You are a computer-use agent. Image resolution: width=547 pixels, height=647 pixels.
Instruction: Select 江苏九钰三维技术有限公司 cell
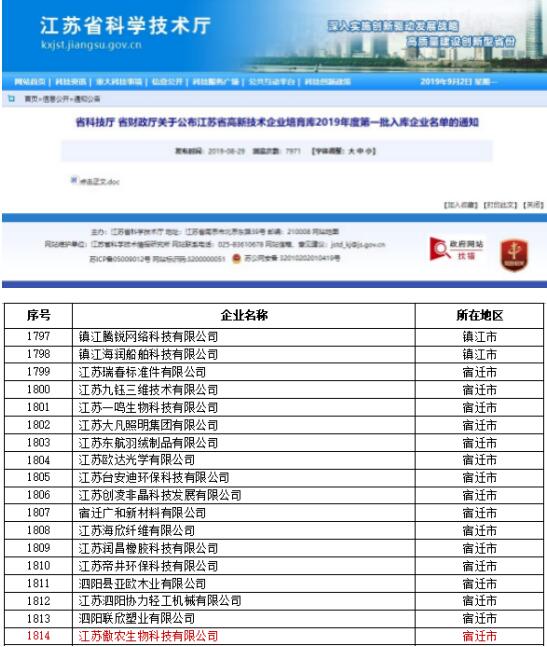(244, 390)
